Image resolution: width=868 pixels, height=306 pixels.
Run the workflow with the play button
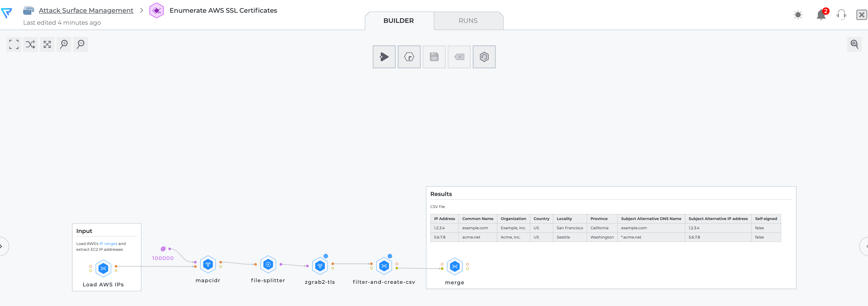(384, 57)
